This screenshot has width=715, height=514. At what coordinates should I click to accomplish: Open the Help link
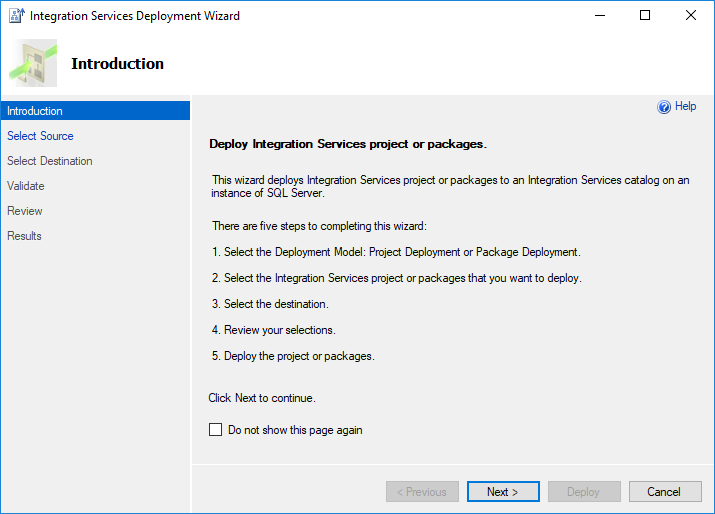point(686,106)
